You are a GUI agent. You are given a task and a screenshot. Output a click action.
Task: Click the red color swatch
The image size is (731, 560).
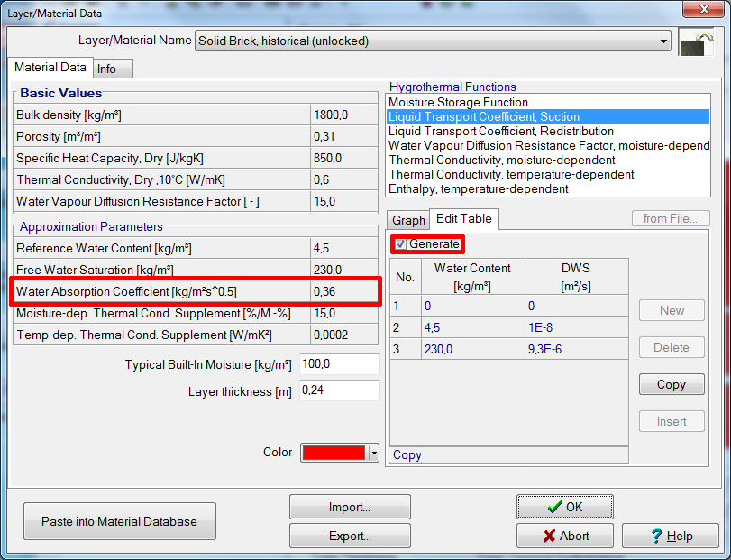(x=334, y=452)
